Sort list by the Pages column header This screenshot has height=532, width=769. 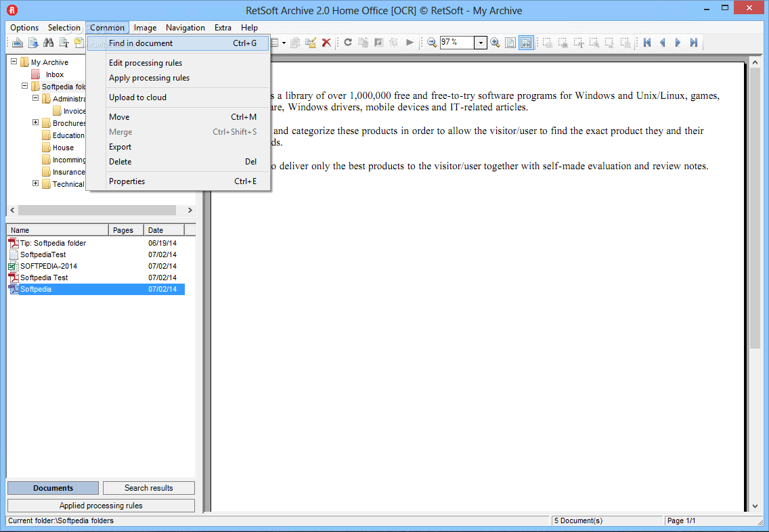pos(126,230)
